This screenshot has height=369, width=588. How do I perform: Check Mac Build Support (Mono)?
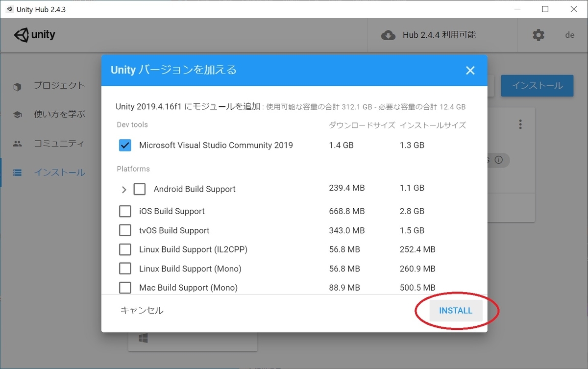tap(125, 288)
